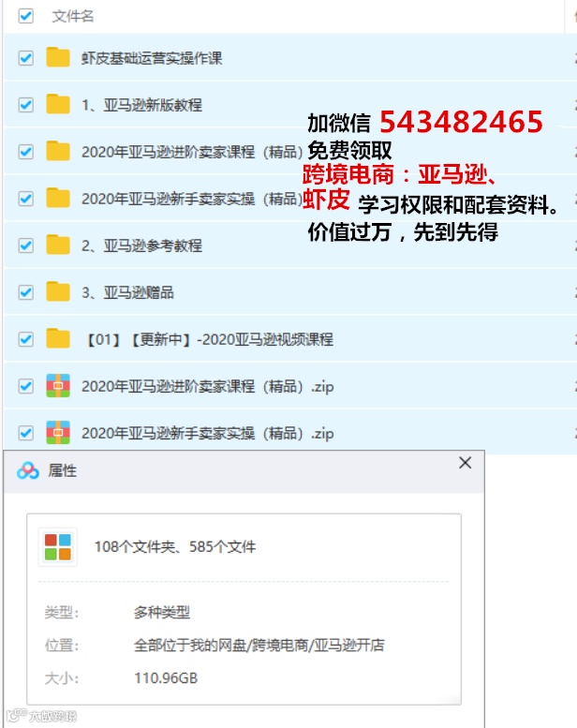The image size is (577, 728).
Task: Uncheck the 2020年亚马逊进阶卖家课程.zip checkbox
Action: click(26, 386)
